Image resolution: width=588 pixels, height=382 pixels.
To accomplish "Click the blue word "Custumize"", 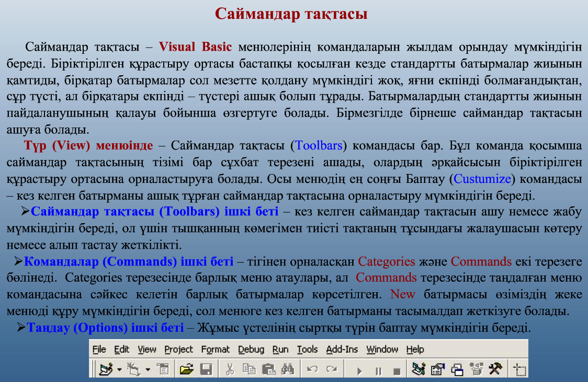I will [x=482, y=179].
